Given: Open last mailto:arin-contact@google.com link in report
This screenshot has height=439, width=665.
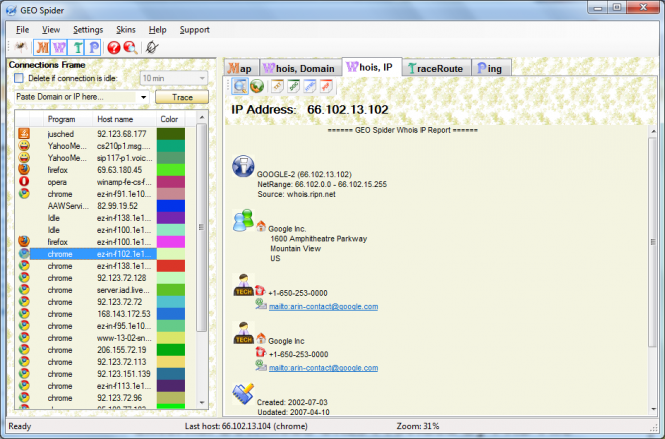Looking at the screenshot, I should coord(323,368).
